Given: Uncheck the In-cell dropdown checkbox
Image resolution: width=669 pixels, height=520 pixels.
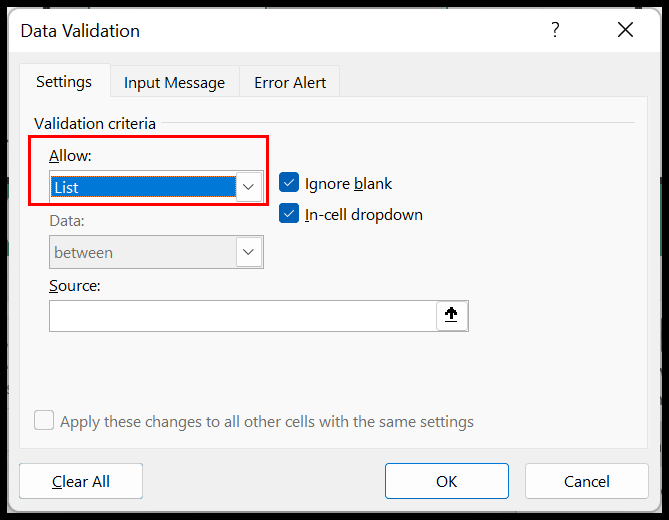Looking at the screenshot, I should 289,214.
